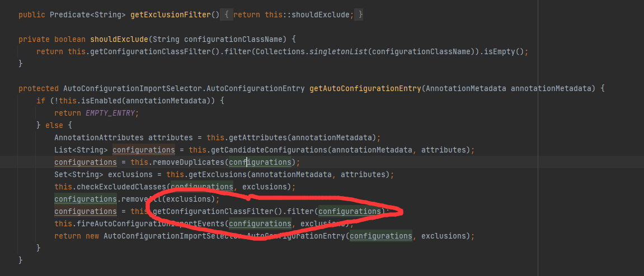Viewport: 644px width, 276px height.
Task: Click the AnnotationMetadata parameter type
Action: [x=466, y=89]
